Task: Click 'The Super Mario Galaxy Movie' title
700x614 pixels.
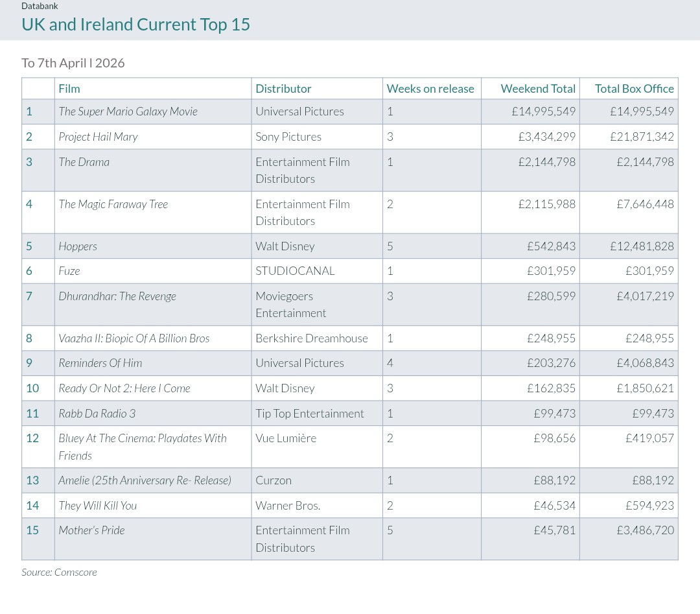Action: click(128, 112)
